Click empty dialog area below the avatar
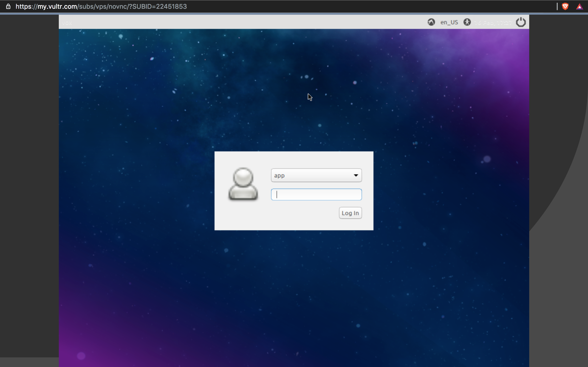588x367 pixels. point(243,217)
